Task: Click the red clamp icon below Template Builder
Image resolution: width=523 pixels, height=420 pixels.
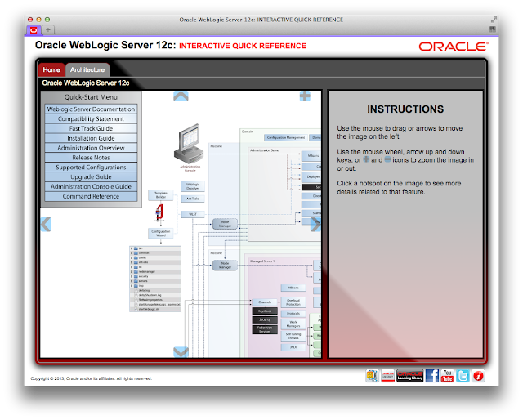Action: [x=160, y=212]
